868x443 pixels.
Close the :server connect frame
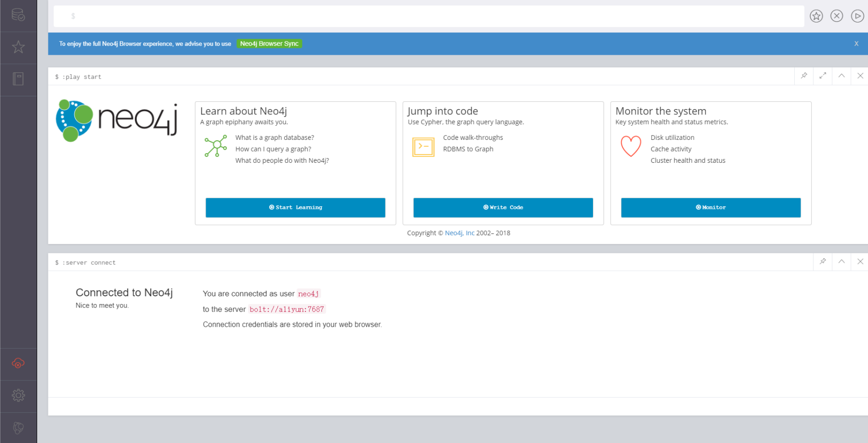pos(860,262)
